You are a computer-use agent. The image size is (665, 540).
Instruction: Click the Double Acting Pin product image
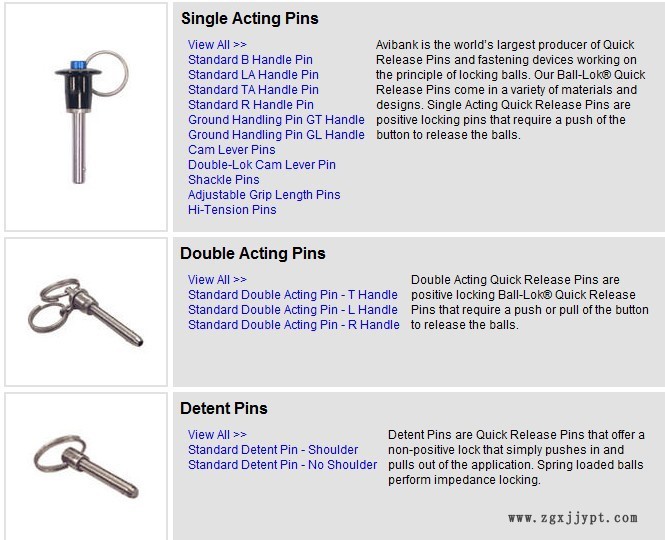86,311
